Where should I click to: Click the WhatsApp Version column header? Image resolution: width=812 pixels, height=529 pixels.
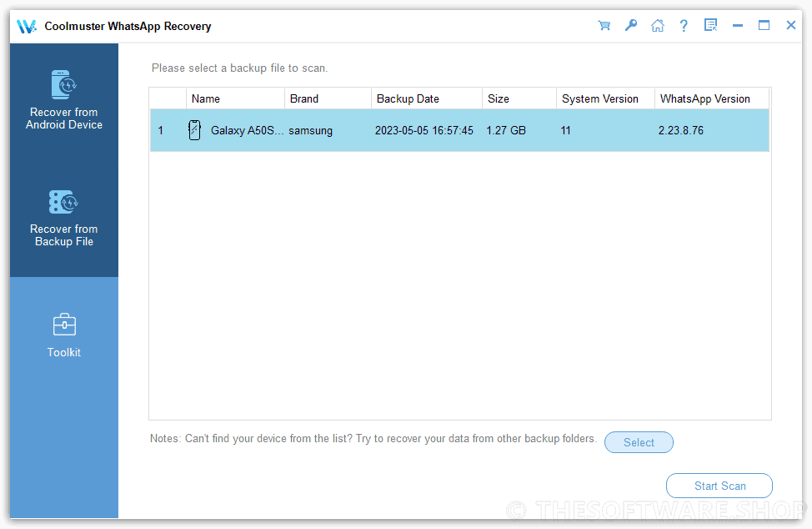711,98
